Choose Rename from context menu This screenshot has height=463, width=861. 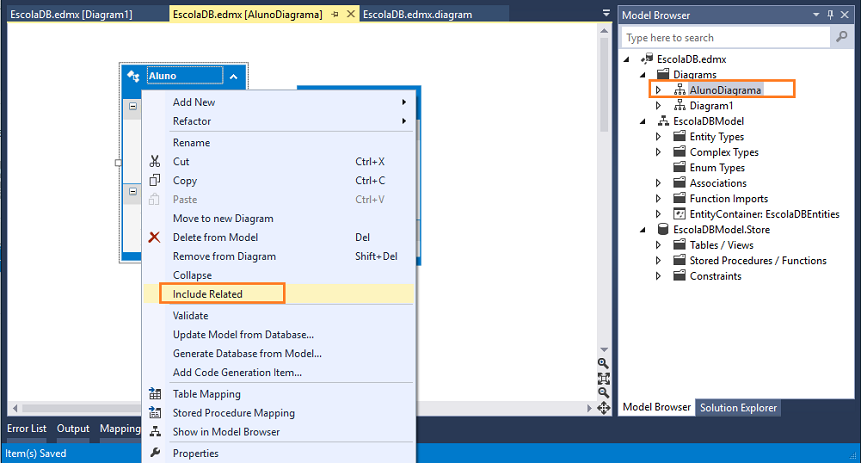(x=278, y=142)
